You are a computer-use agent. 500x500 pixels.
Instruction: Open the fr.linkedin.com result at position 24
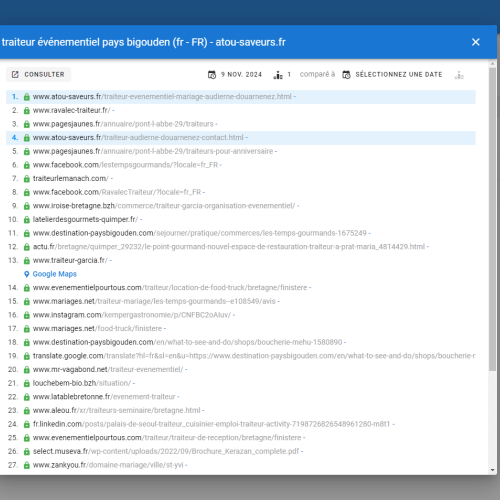211,424
